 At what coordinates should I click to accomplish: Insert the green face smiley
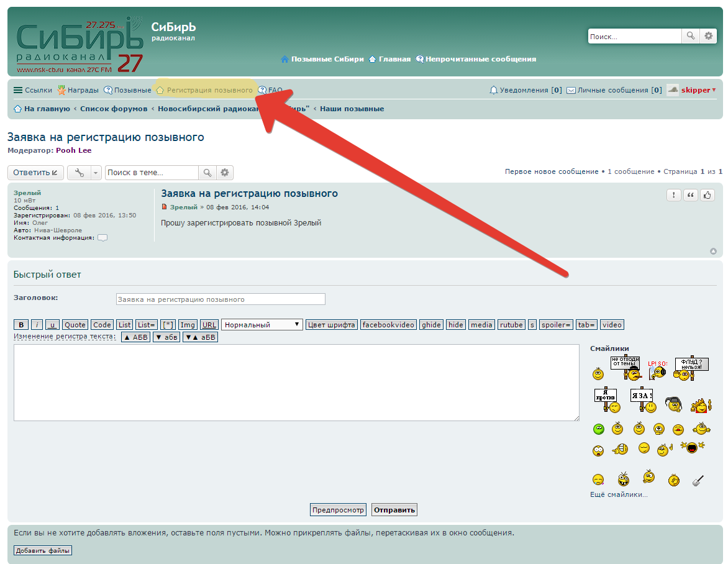point(598,429)
